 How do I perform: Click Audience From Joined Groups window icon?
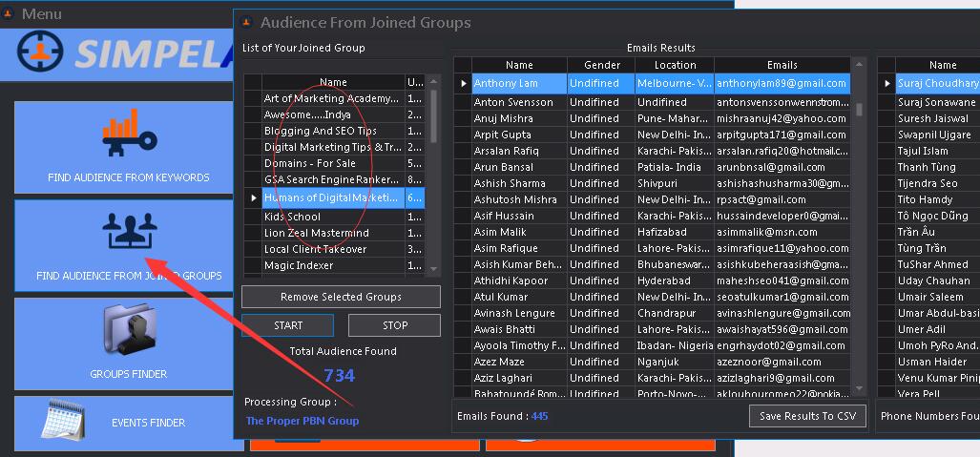point(246,23)
